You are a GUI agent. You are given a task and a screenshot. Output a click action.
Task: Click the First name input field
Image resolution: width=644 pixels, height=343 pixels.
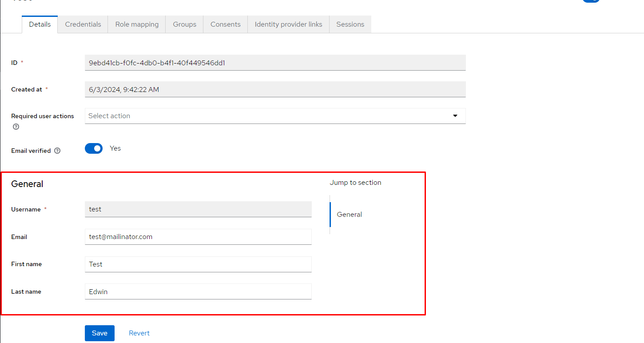198,264
